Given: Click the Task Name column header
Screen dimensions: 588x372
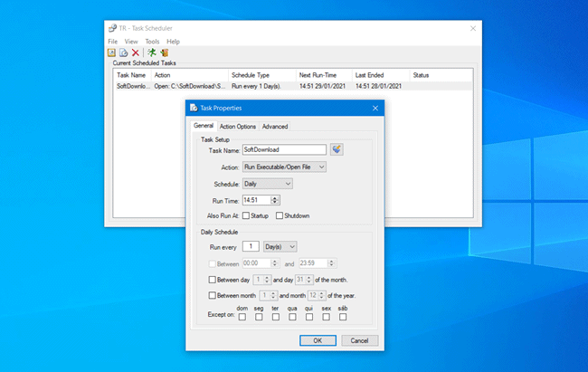Looking at the screenshot, I should coord(132,75).
